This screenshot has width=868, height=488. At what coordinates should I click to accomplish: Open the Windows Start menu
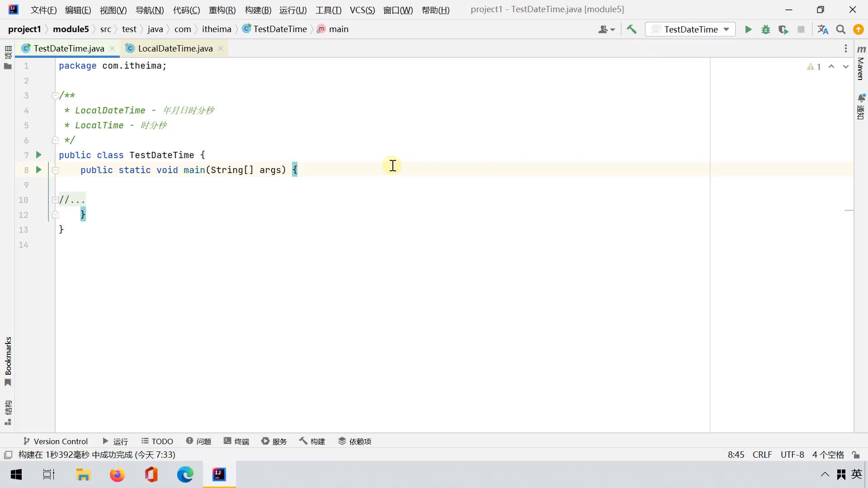point(16,474)
